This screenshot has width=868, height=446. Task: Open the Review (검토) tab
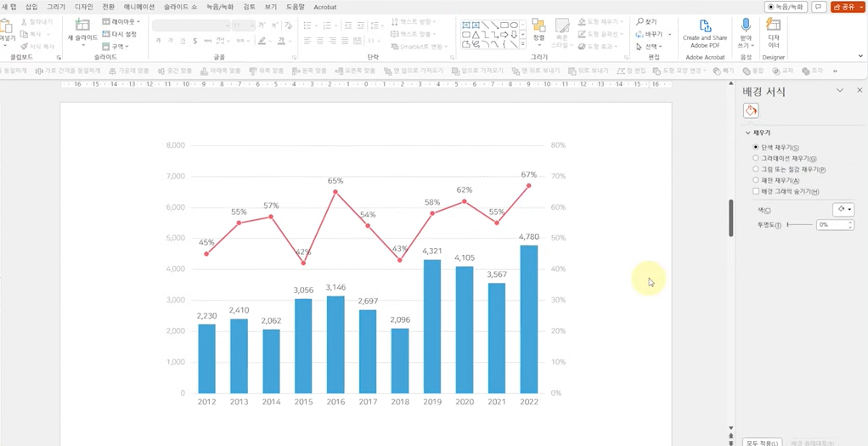[x=249, y=7]
